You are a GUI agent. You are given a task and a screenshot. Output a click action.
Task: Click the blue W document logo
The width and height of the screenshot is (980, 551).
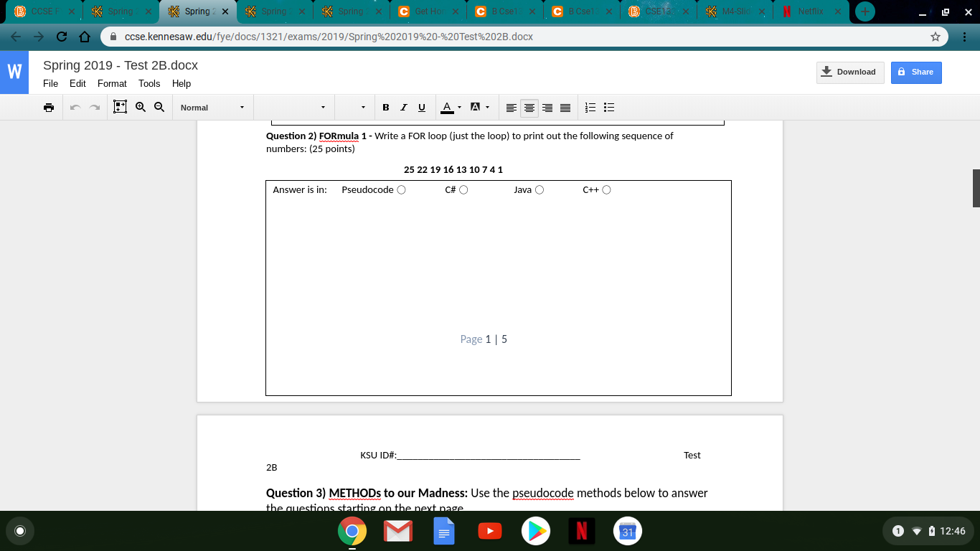[x=14, y=72]
